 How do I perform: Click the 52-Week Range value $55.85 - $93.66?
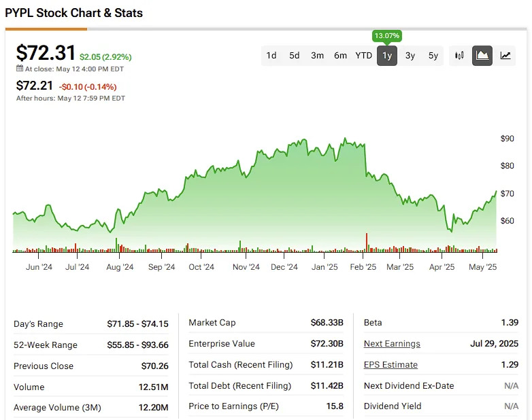click(x=137, y=345)
